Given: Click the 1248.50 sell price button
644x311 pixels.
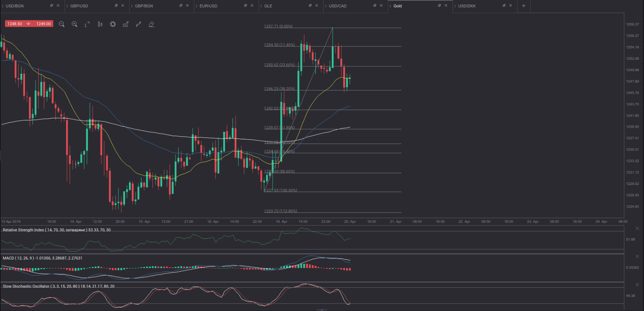Looking at the screenshot, I should [15, 24].
